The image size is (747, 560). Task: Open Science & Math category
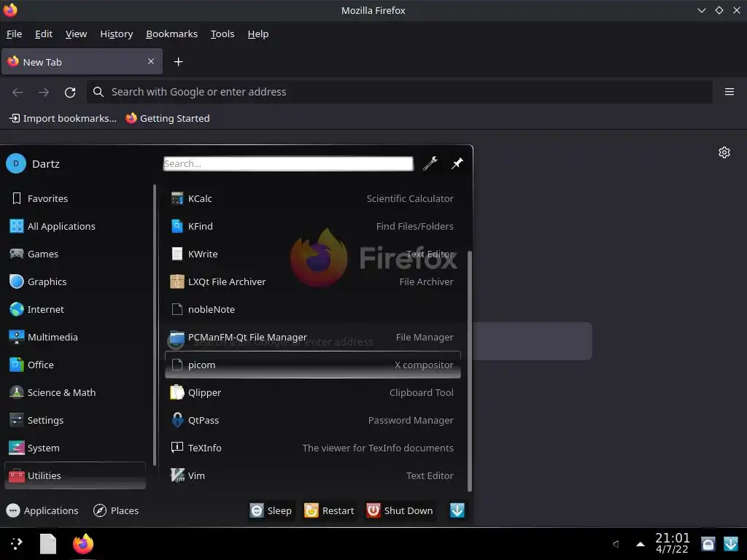(75, 392)
